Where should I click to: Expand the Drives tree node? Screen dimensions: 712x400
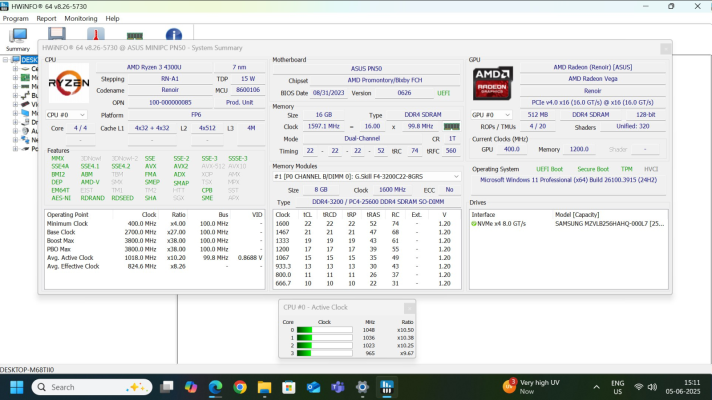(15, 122)
